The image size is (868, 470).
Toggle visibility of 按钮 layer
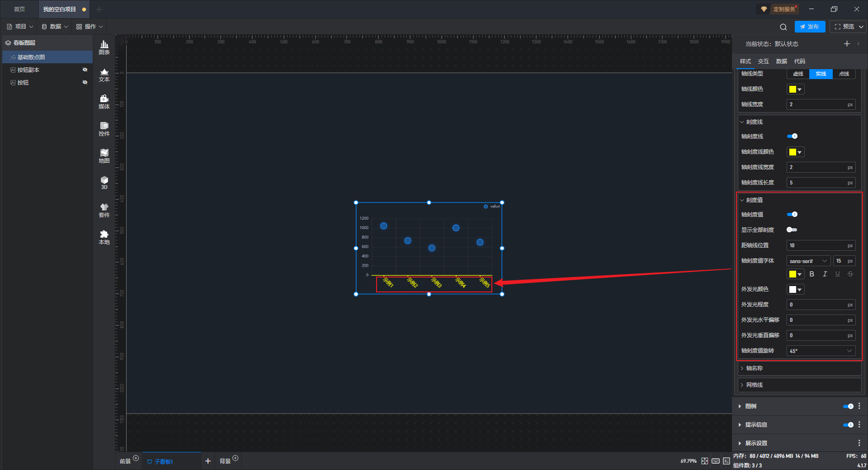click(85, 82)
